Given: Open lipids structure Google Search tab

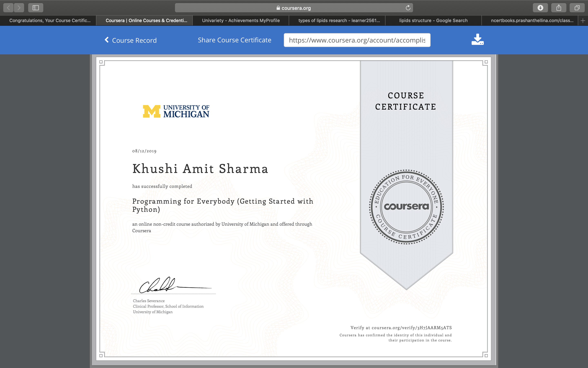Looking at the screenshot, I should tap(433, 21).
